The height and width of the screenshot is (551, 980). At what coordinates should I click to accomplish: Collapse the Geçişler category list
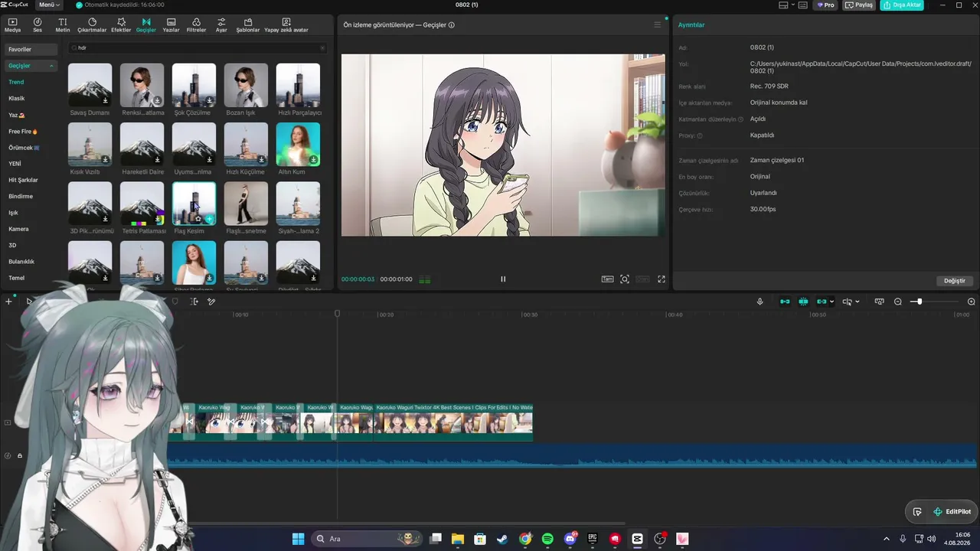(52, 66)
